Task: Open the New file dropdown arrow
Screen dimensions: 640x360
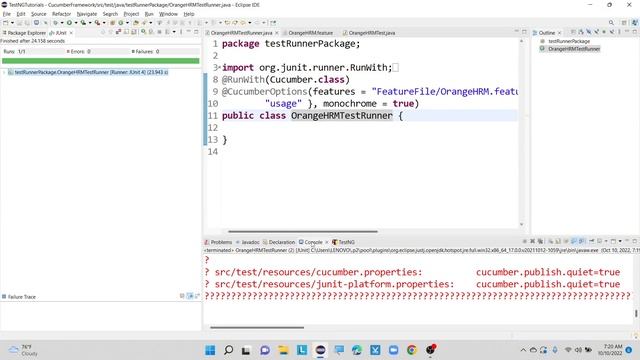Action: pos(12,23)
